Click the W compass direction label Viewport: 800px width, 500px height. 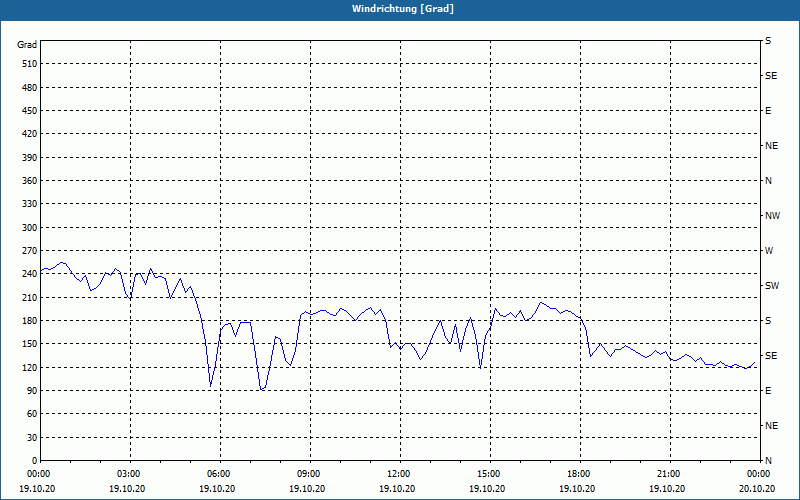coord(769,251)
